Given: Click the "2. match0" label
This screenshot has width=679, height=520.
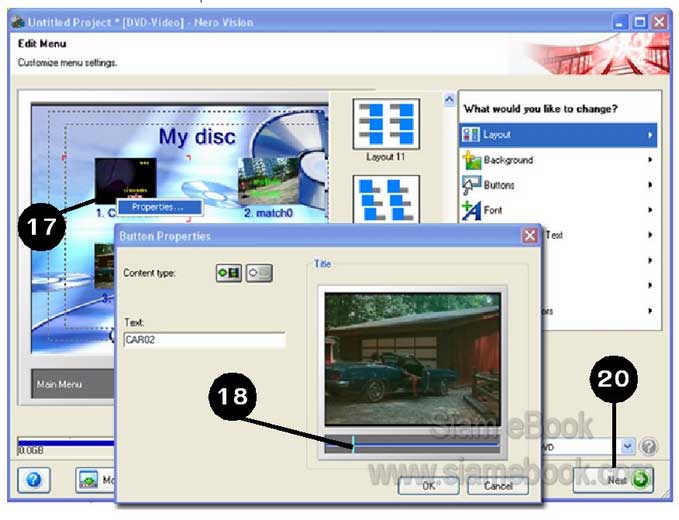Looking at the screenshot, I should coord(268,213).
